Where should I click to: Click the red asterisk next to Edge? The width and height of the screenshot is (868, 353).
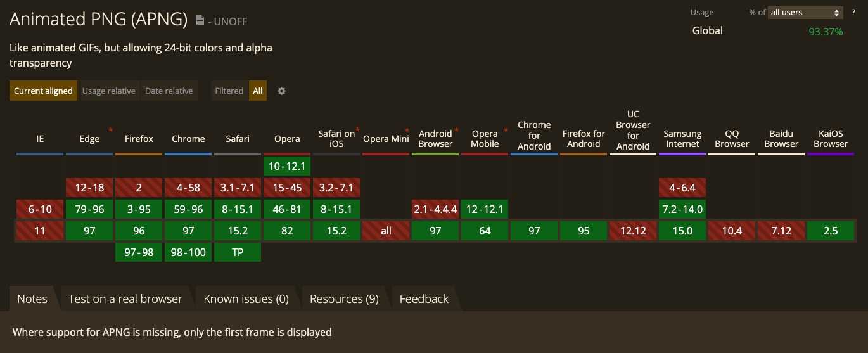[111, 131]
